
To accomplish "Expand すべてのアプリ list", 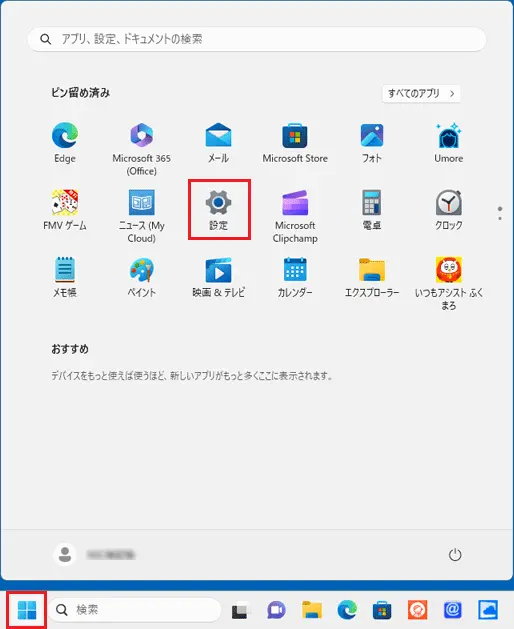I will pos(421,93).
